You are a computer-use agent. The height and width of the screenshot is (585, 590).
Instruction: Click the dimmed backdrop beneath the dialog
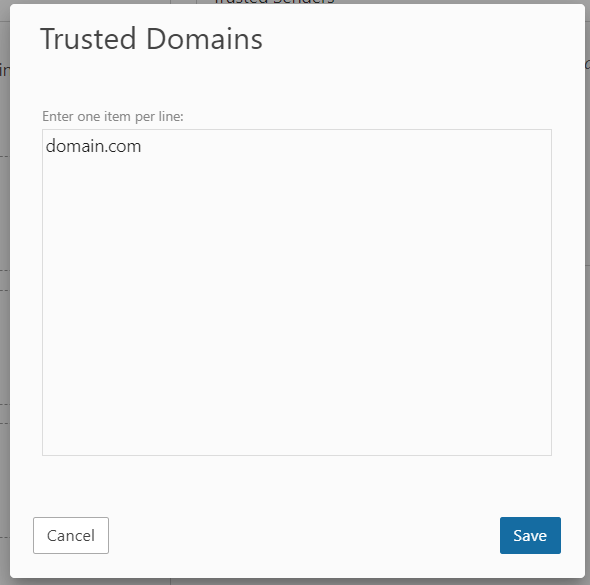click(x=295, y=582)
